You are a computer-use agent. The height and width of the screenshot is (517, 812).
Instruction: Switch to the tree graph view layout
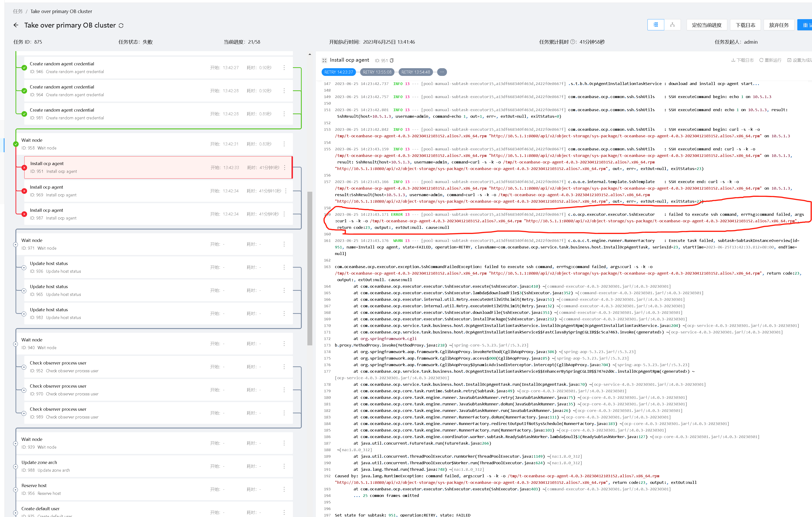pyautogui.click(x=672, y=25)
